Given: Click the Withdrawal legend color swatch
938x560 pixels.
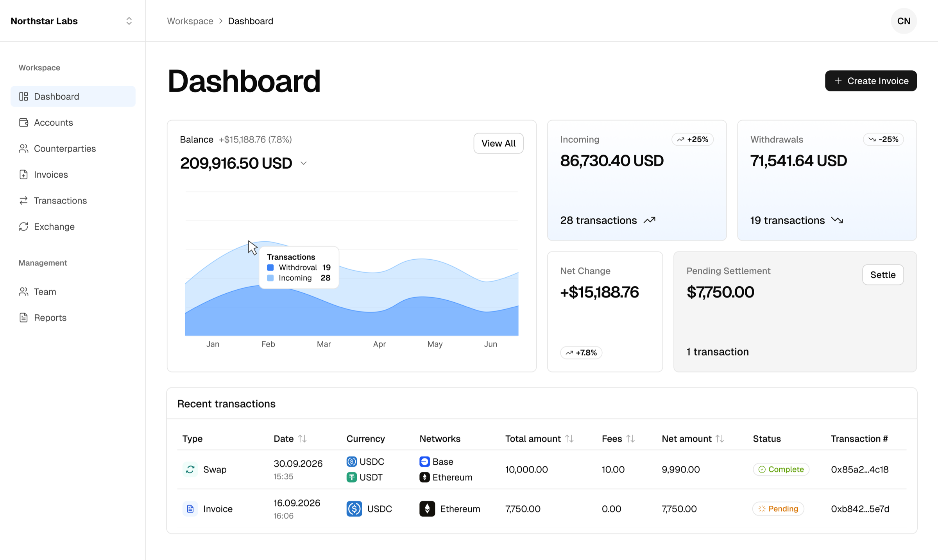Looking at the screenshot, I should (270, 268).
